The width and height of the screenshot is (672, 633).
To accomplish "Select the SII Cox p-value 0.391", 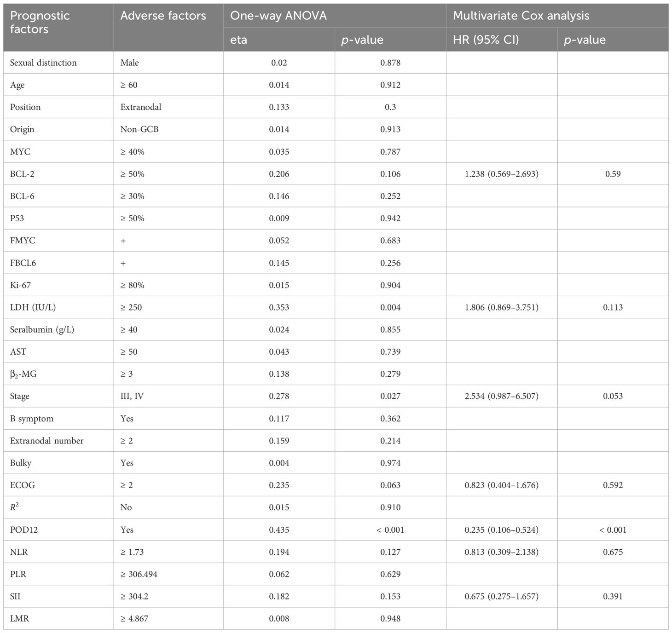I will point(613,596).
